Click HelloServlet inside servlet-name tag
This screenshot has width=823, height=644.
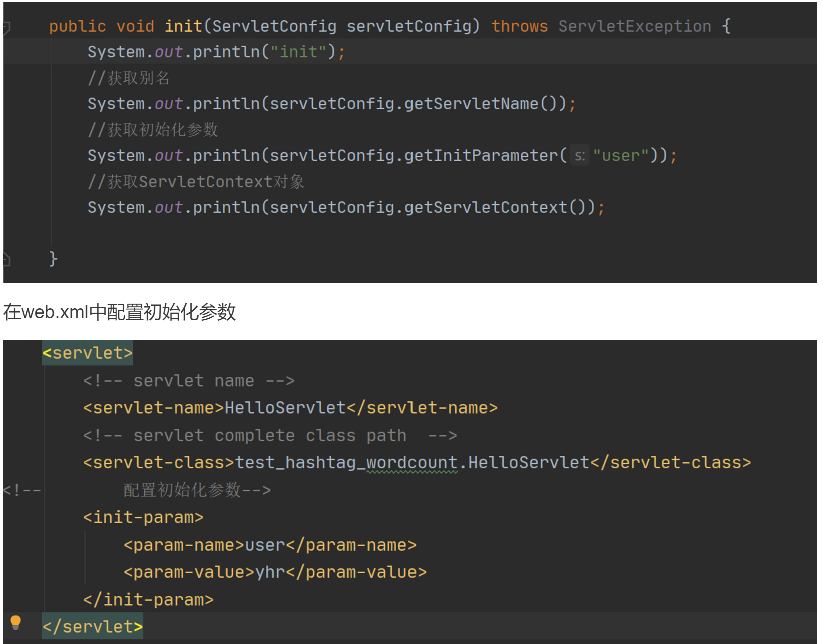pyautogui.click(x=285, y=408)
